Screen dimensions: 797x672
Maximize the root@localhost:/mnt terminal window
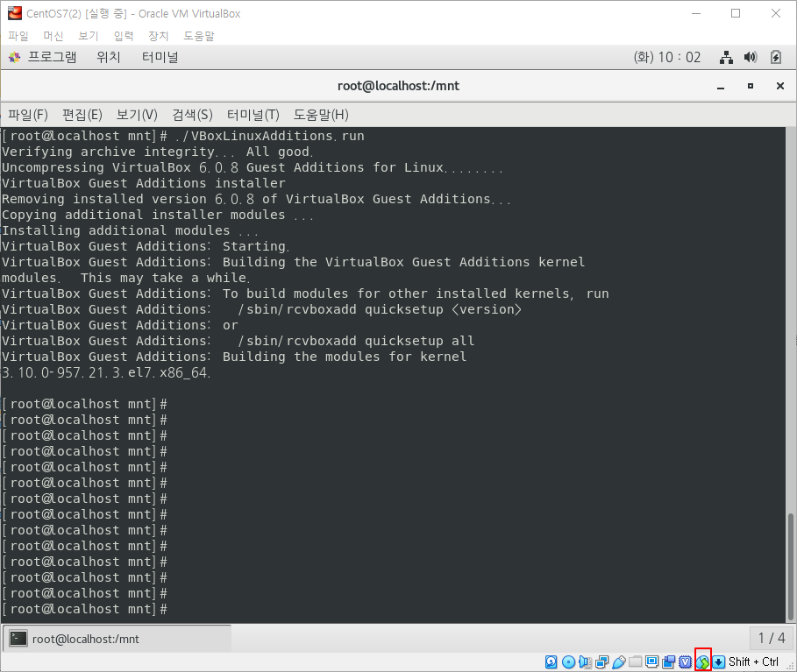(751, 87)
